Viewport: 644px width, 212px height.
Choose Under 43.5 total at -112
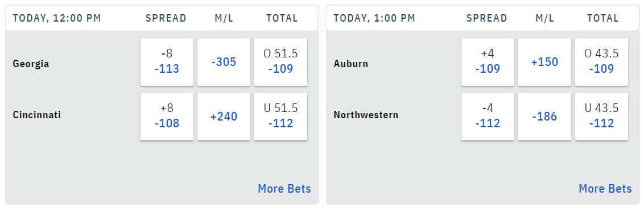click(x=601, y=117)
